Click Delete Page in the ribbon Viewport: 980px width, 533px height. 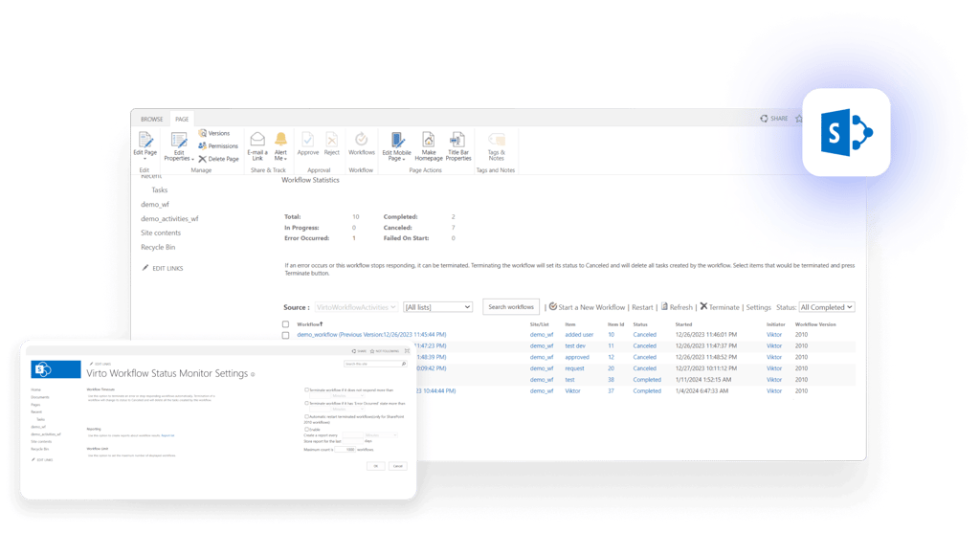[x=218, y=159]
